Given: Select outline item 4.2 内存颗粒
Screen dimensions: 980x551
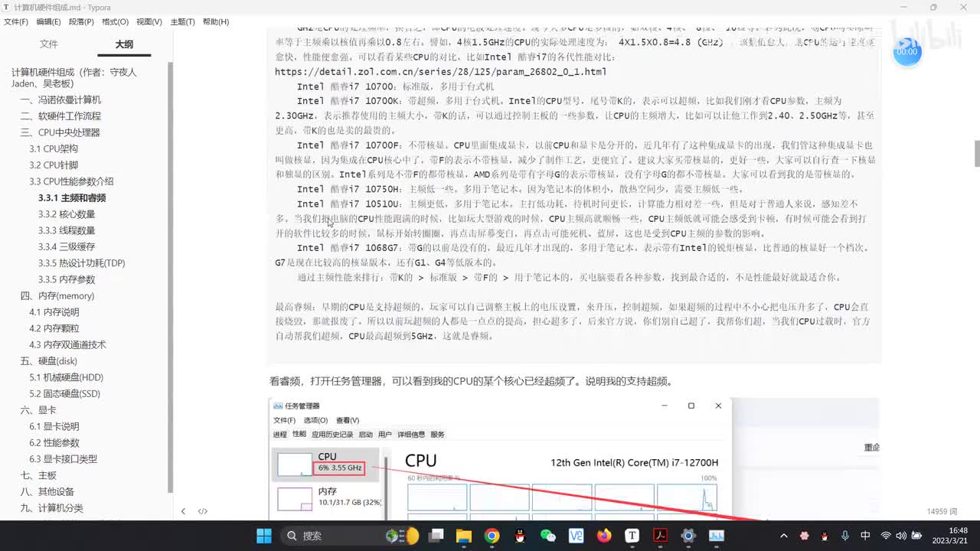Looking at the screenshot, I should tap(54, 328).
